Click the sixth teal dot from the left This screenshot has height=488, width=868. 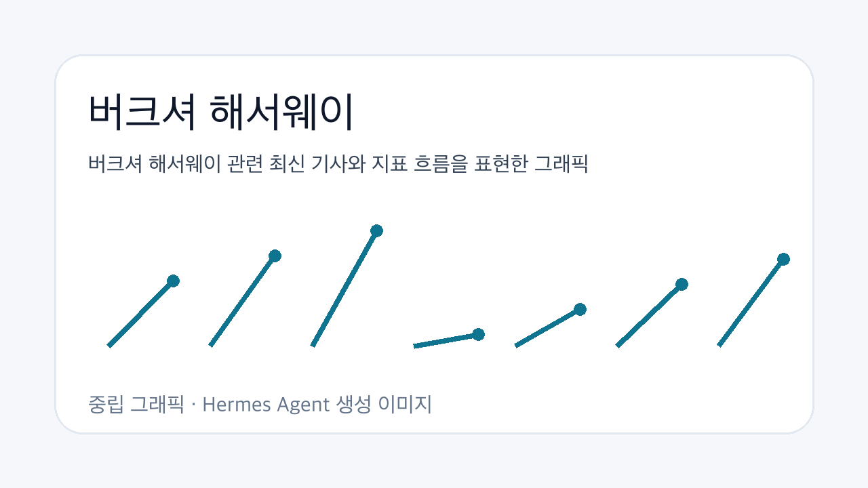tap(682, 284)
